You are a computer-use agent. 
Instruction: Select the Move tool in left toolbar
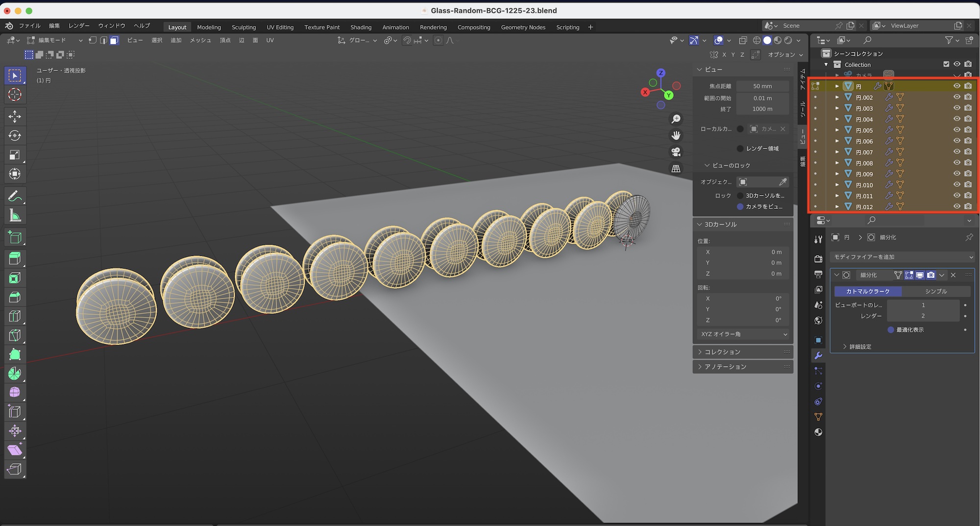pyautogui.click(x=15, y=116)
